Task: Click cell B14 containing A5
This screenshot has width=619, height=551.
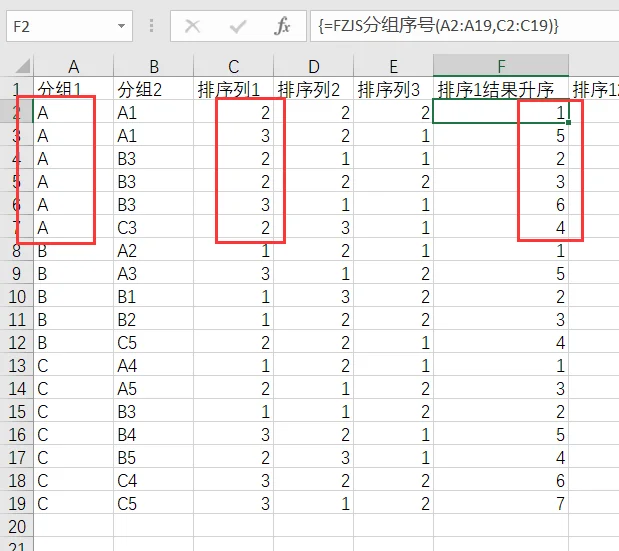Action: pos(154,388)
